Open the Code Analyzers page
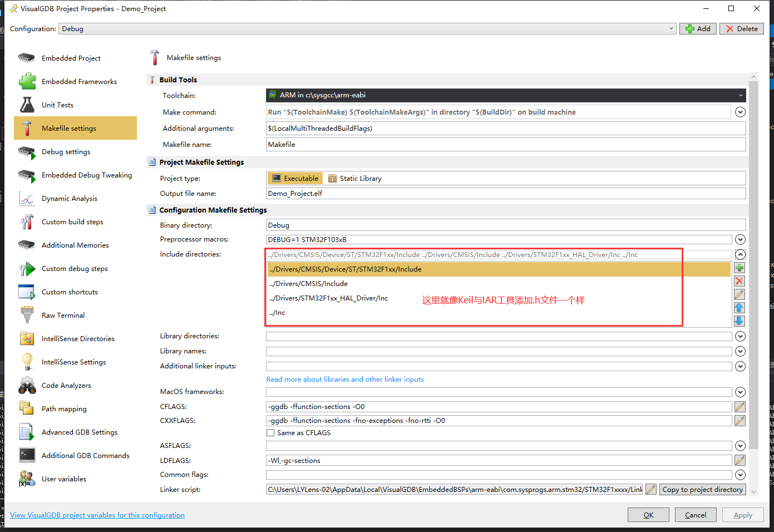774x532 pixels. 75,385
